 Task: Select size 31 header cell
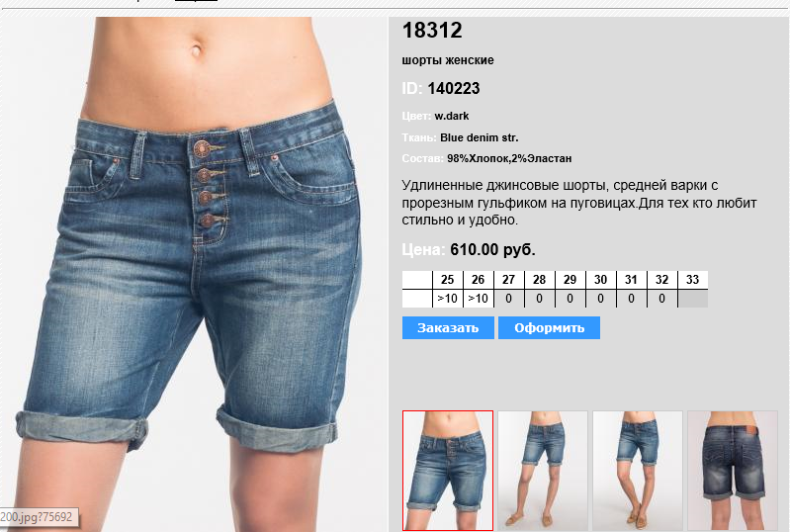click(631, 280)
